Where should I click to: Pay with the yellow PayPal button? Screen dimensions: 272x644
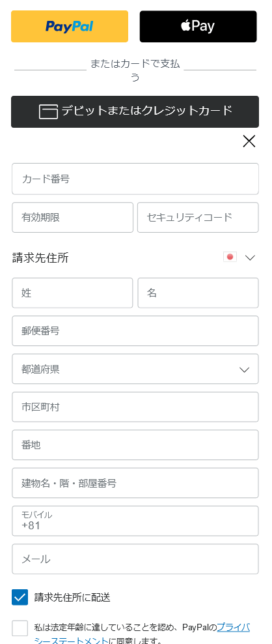coord(70,26)
